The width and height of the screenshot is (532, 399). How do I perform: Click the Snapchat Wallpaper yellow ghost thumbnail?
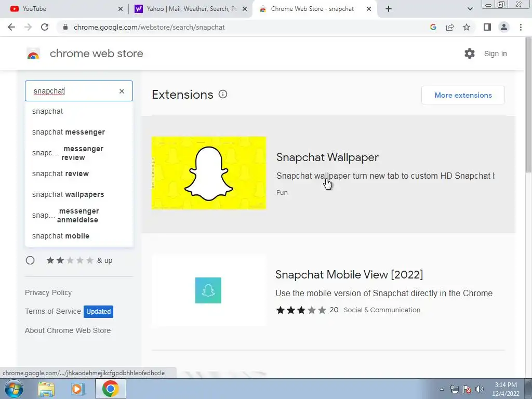(209, 173)
